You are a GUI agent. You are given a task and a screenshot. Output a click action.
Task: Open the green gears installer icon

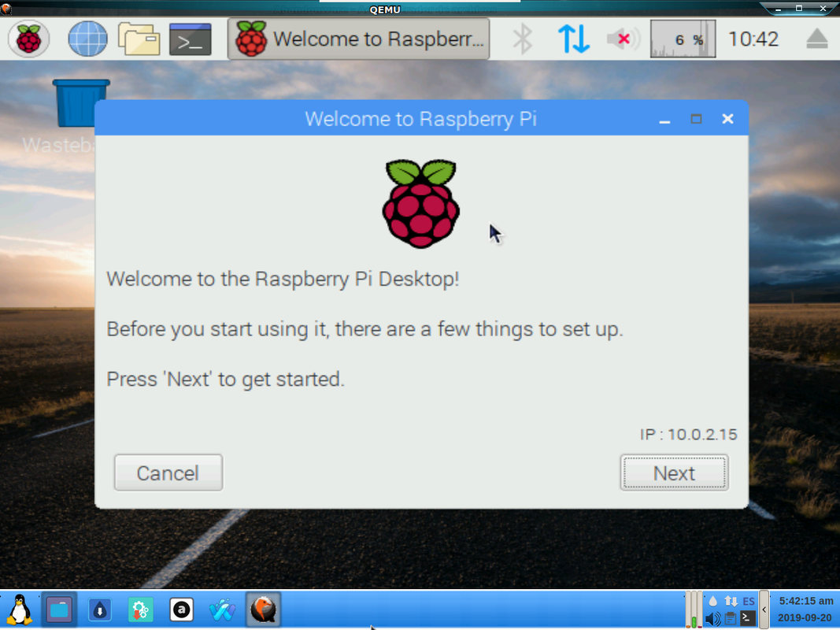coord(140,610)
